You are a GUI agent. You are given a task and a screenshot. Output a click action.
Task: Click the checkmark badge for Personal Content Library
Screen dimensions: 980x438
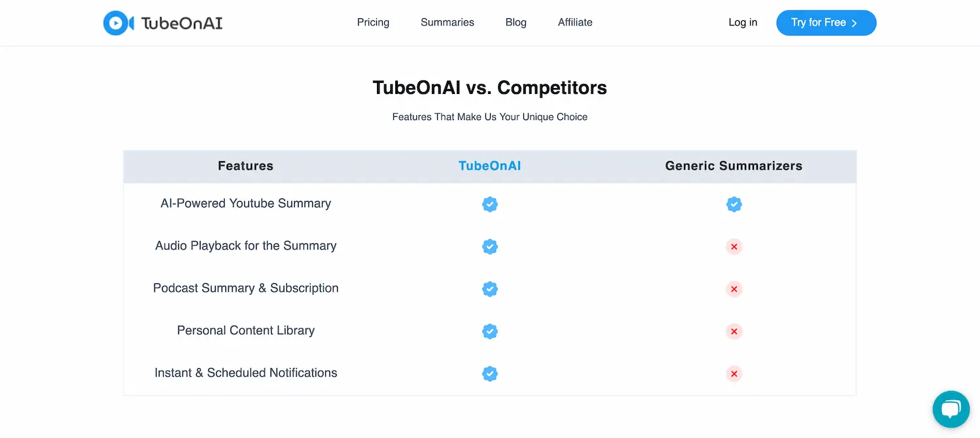(x=490, y=331)
